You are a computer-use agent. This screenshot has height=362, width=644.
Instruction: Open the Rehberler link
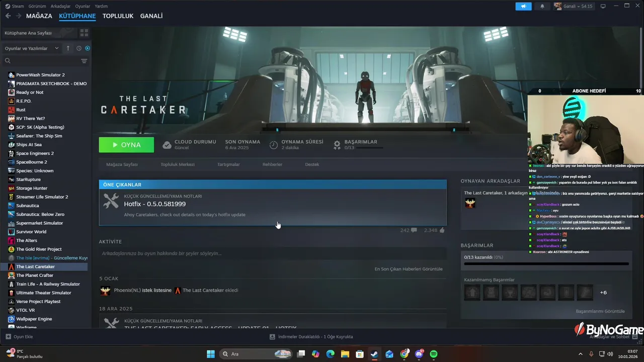tap(272, 164)
